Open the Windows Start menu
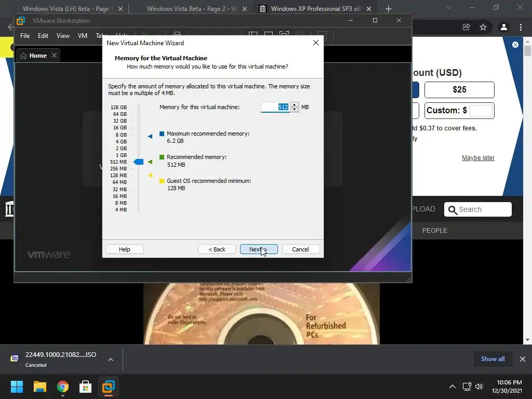The image size is (532, 399). tap(17, 387)
